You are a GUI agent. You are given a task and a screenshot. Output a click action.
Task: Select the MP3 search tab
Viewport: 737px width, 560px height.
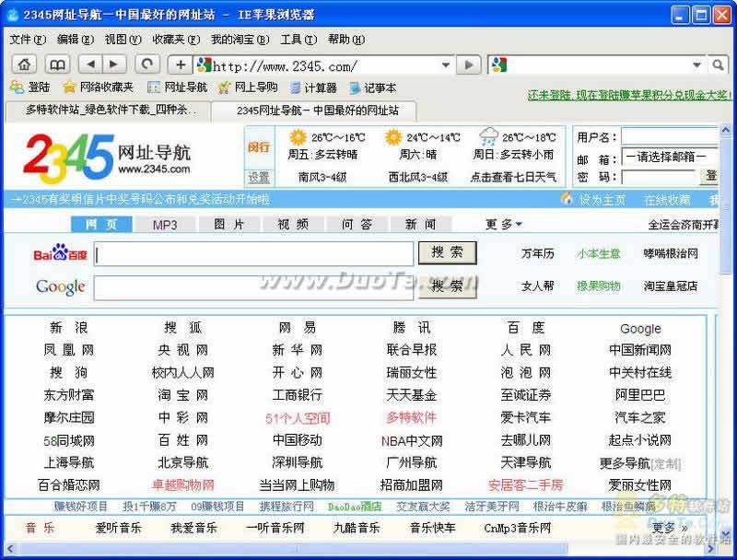pyautogui.click(x=165, y=225)
